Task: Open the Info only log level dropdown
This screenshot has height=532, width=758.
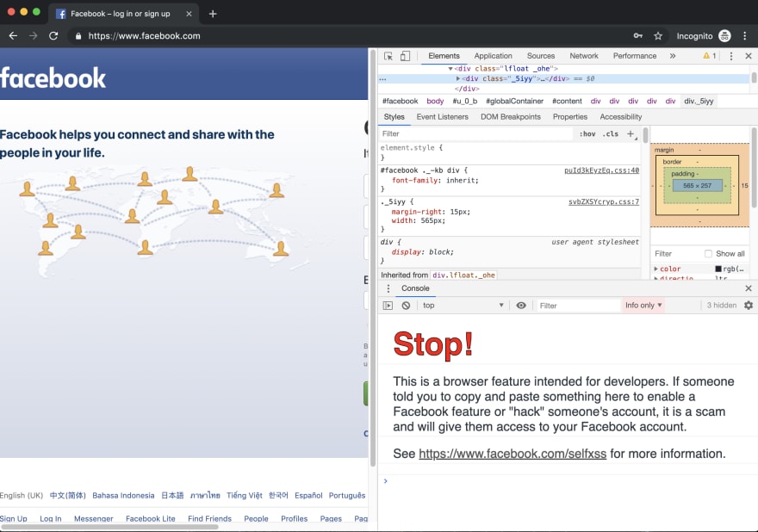Action: click(x=643, y=306)
